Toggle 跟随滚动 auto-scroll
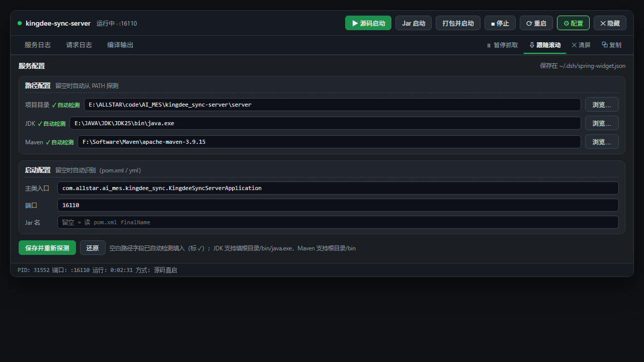644x362 pixels. [545, 45]
